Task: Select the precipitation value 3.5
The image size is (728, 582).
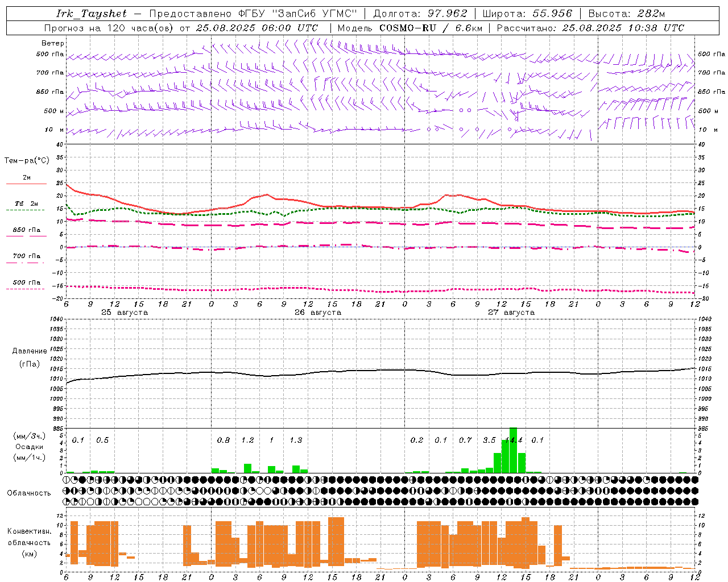Action: [489, 440]
